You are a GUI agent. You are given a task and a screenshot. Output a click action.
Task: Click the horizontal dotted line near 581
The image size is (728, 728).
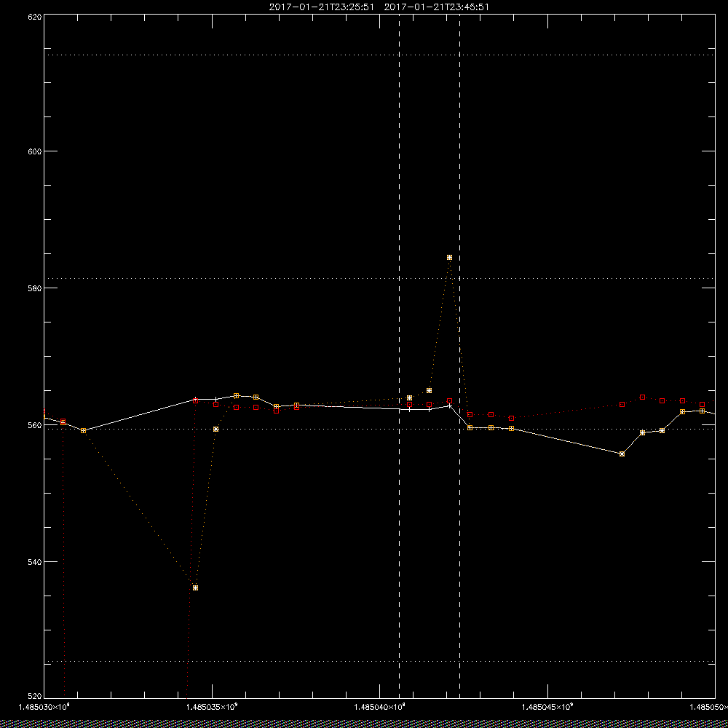click(x=379, y=279)
